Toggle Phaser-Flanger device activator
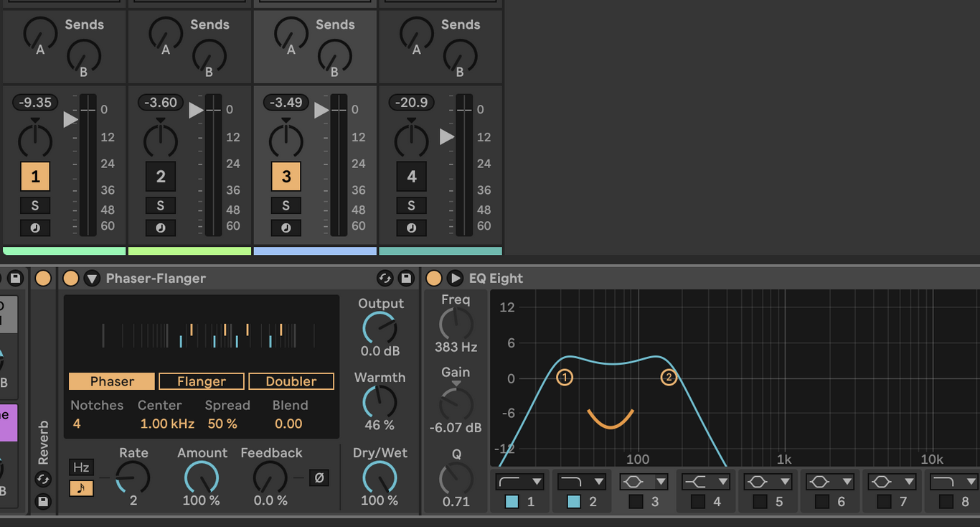This screenshot has width=980, height=527. coord(70,278)
